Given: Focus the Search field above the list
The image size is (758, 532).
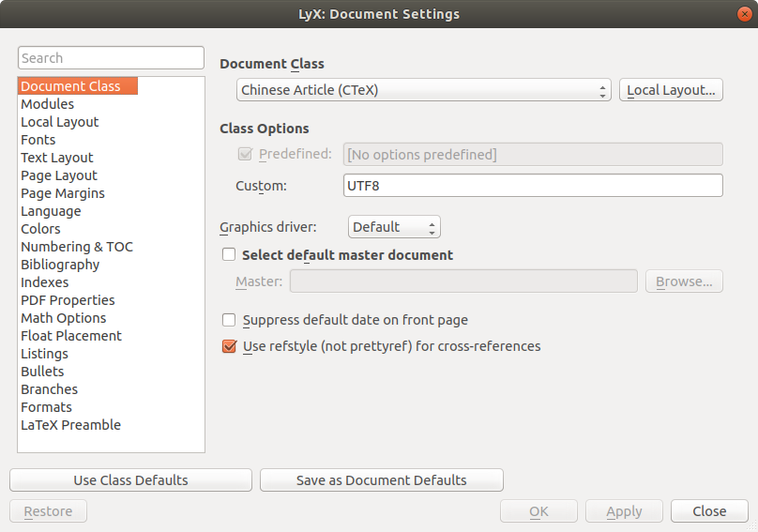Looking at the screenshot, I should click(x=111, y=58).
